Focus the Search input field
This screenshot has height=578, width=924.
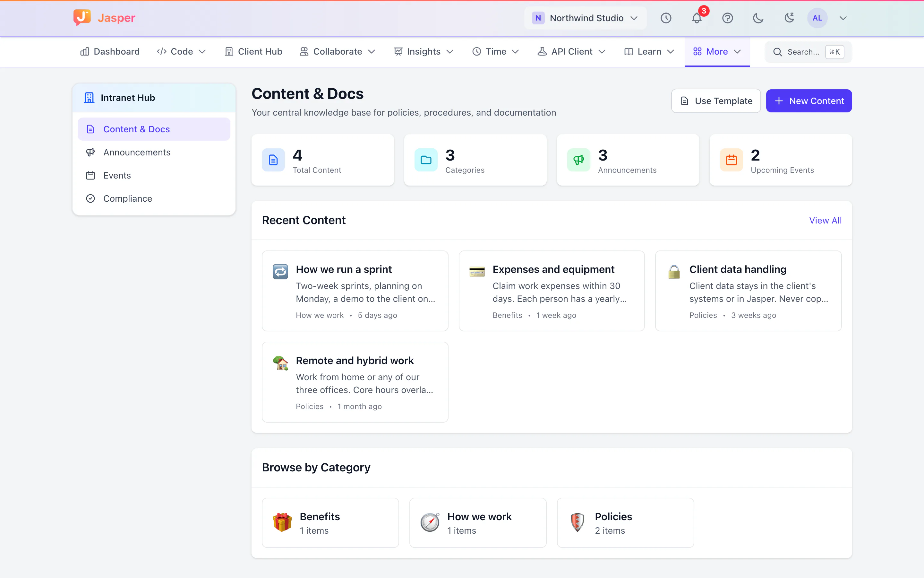click(808, 52)
